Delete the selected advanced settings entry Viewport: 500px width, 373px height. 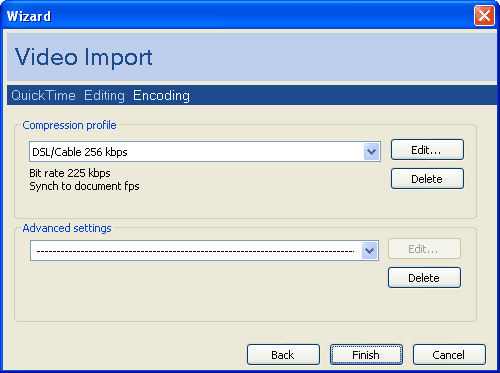pos(424,278)
